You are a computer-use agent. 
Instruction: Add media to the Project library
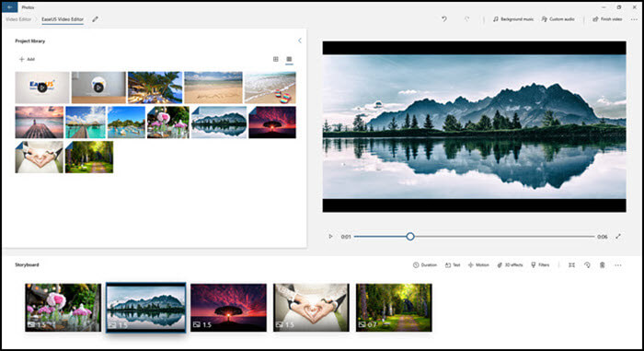[27, 59]
